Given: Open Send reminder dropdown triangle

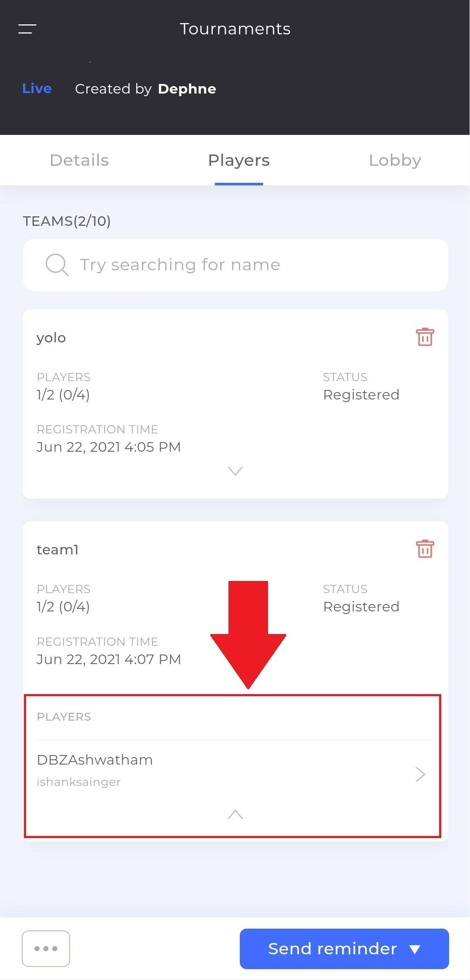Looking at the screenshot, I should point(415,950).
